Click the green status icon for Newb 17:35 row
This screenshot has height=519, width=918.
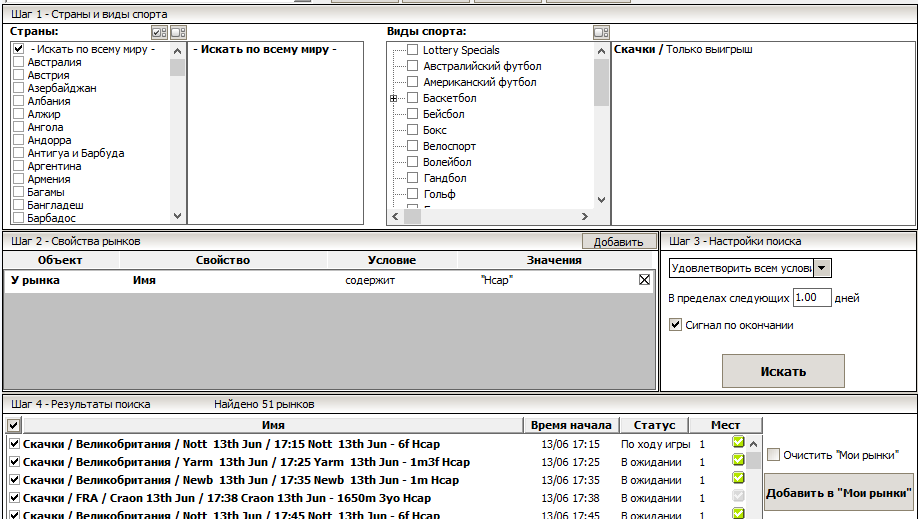tap(738, 478)
